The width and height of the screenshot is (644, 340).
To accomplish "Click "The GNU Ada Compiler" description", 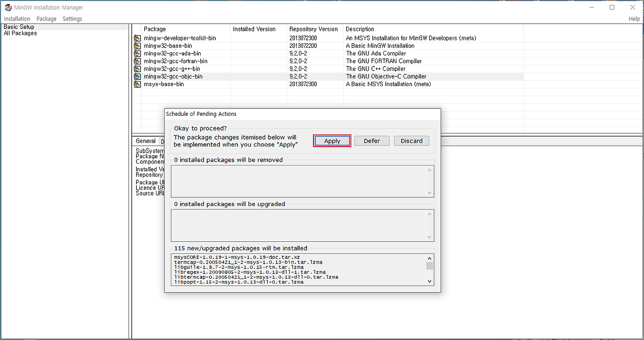I will pyautogui.click(x=376, y=53).
